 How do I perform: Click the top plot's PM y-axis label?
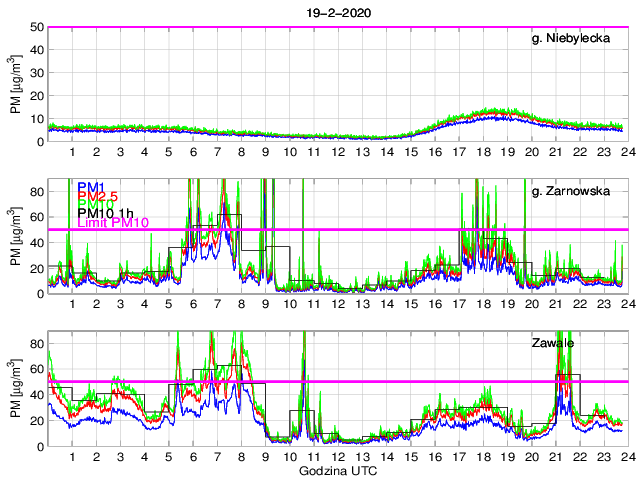pos(16,84)
